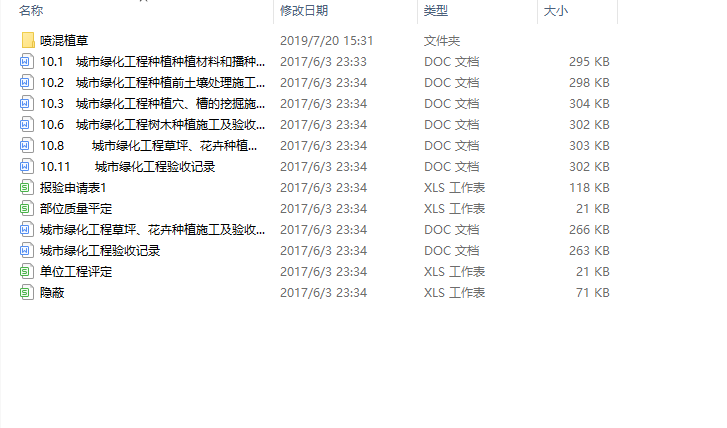Click the XLS icon for 单位工程评定

pyautogui.click(x=26, y=271)
